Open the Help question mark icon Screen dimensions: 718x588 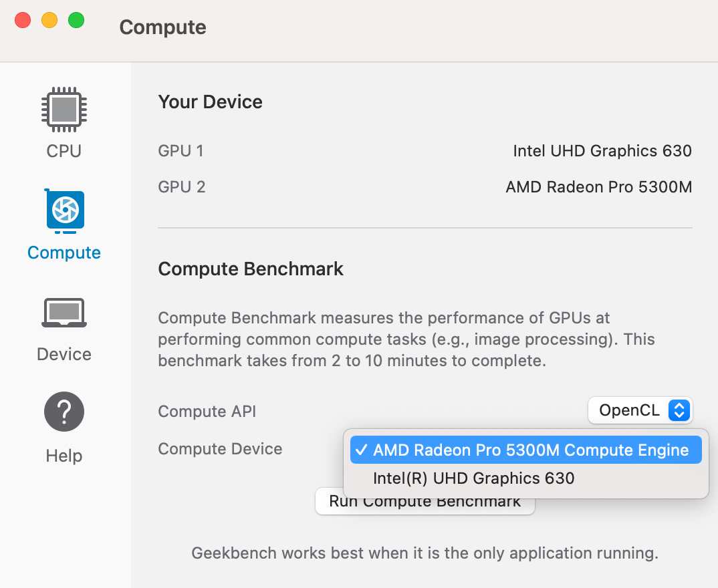pyautogui.click(x=64, y=412)
